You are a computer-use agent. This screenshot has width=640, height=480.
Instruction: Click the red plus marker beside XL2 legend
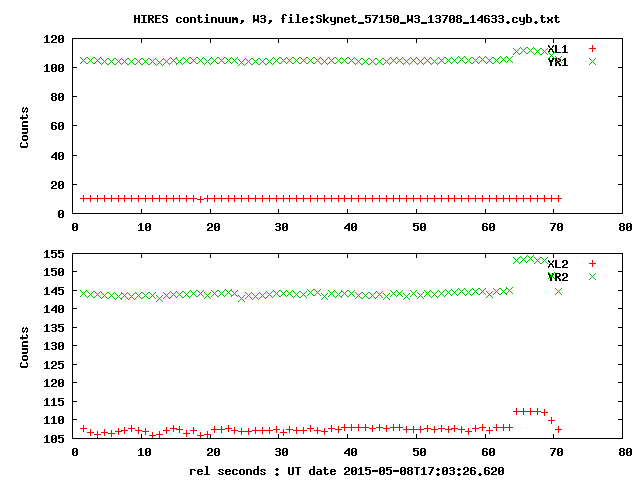click(592, 264)
